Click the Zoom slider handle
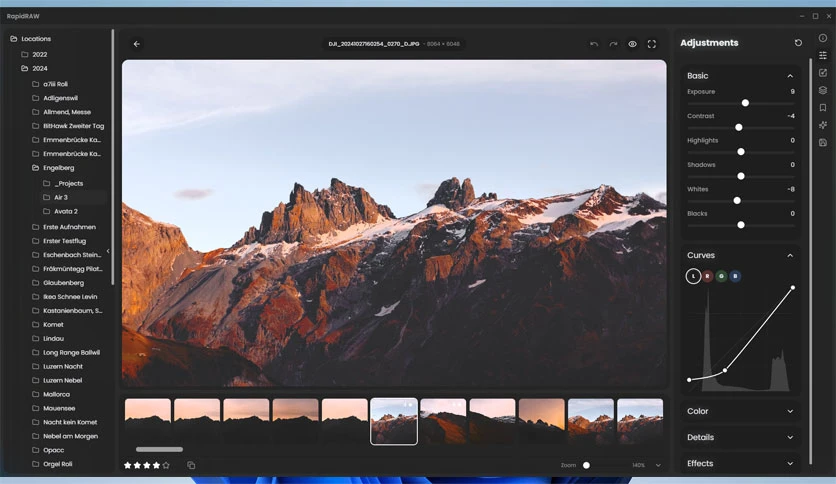Screen dimensions: 836x484 [x=586, y=465]
